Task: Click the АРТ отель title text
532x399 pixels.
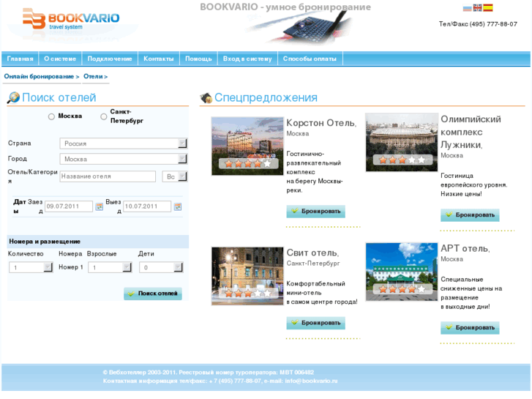Action: (x=465, y=249)
